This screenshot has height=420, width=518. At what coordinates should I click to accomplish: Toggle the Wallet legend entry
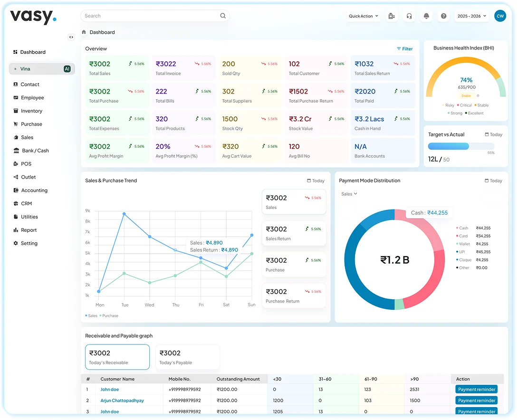463,244
